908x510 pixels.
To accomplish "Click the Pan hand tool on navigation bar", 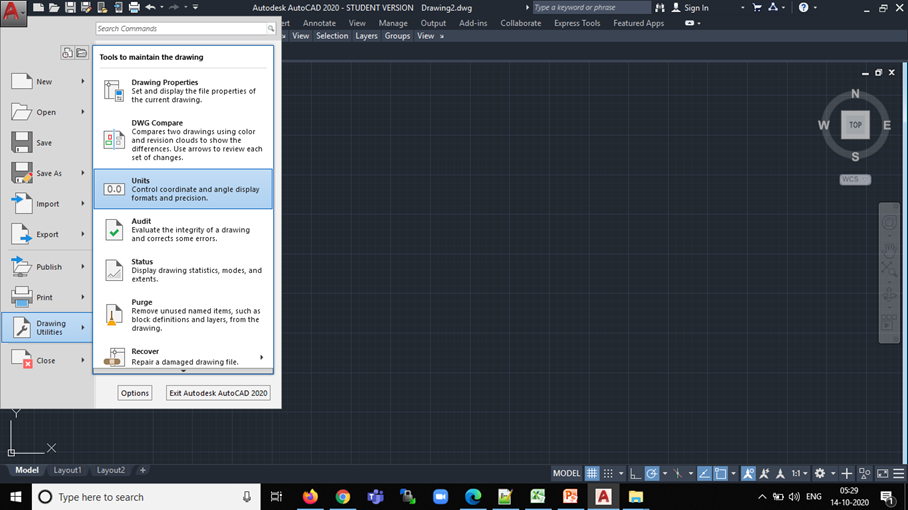I will point(889,250).
